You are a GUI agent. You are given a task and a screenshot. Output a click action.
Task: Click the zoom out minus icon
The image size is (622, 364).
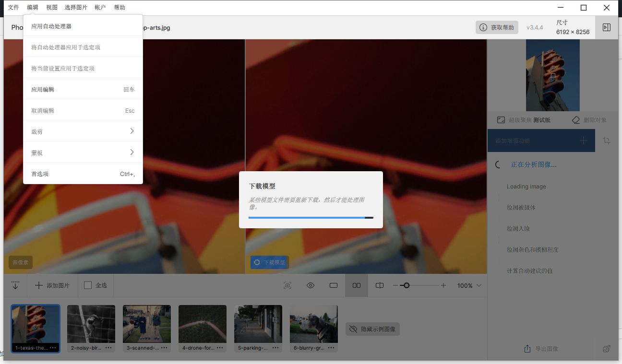point(395,285)
